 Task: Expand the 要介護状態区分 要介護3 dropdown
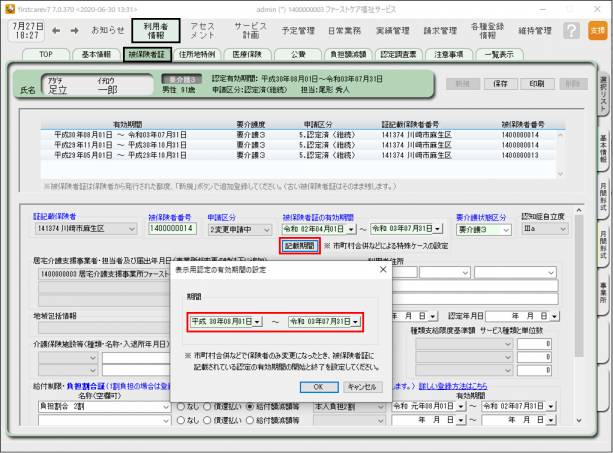506,229
